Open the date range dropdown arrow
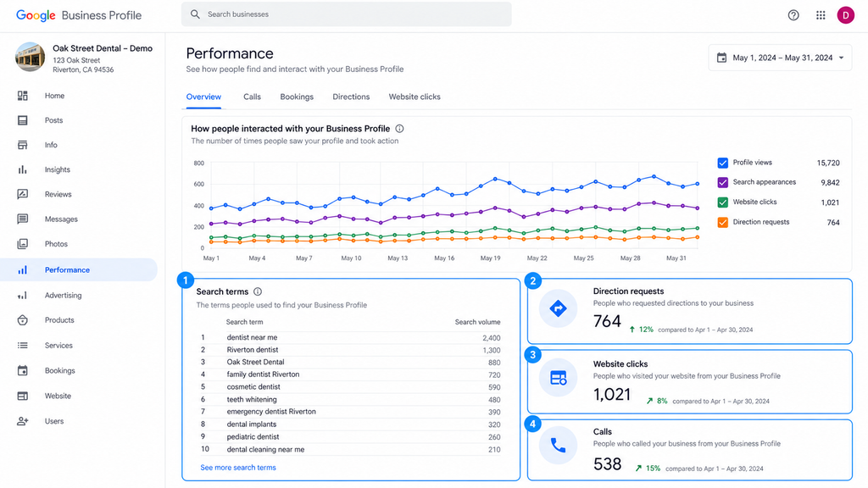Viewport: 868px width, 488px height. click(x=842, y=58)
